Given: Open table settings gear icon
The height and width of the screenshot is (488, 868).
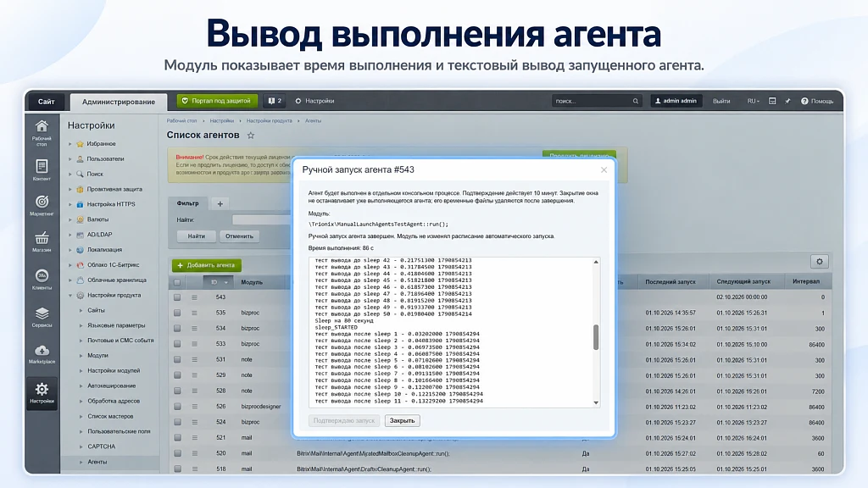Looking at the screenshot, I should 820,261.
